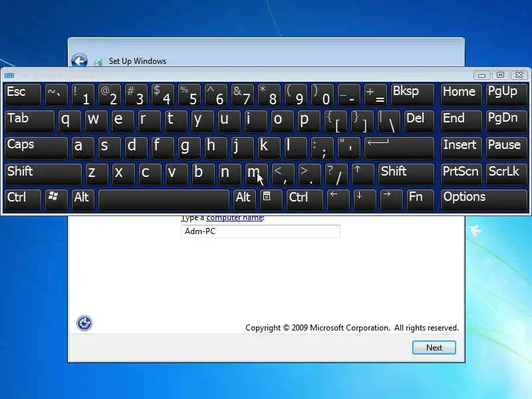This screenshot has width=532, height=399.
Task: Click the semicolon key
Action: (x=323, y=148)
